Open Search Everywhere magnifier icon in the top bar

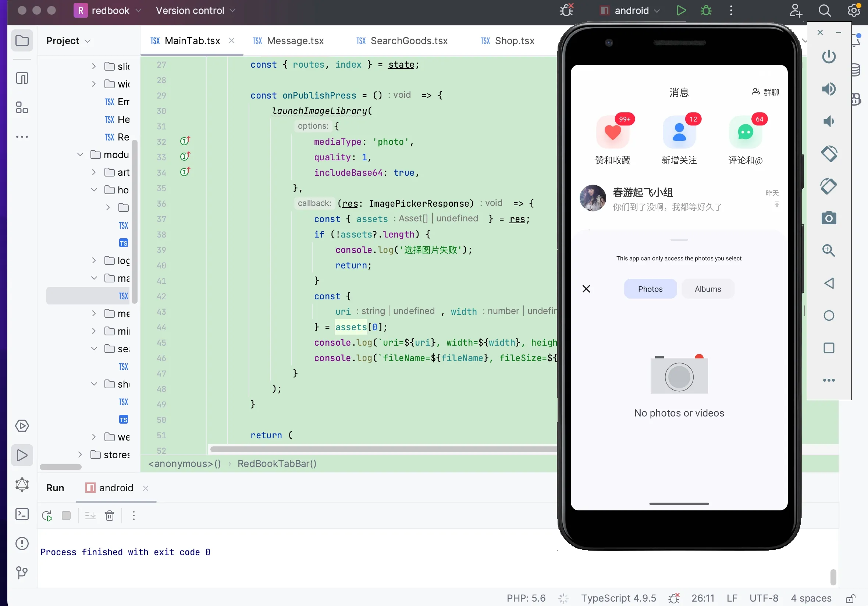[825, 11]
